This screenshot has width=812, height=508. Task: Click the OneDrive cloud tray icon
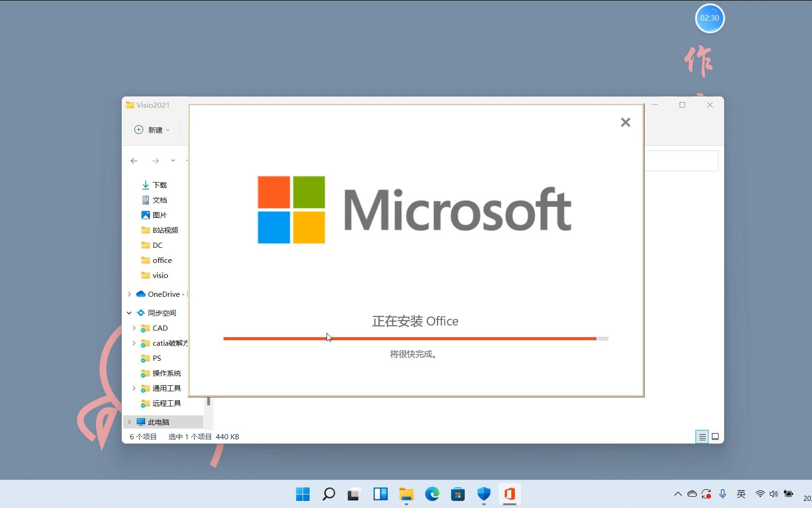point(692,494)
